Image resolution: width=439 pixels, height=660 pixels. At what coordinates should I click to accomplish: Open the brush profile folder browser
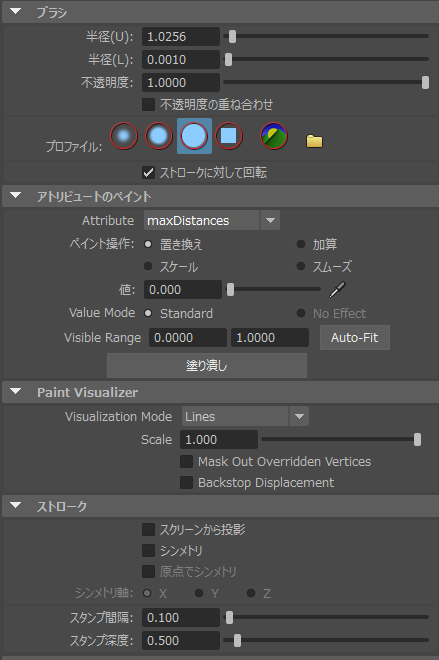[x=314, y=141]
